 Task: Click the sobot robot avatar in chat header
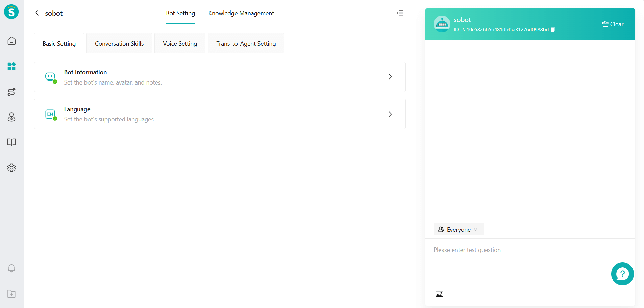(442, 24)
